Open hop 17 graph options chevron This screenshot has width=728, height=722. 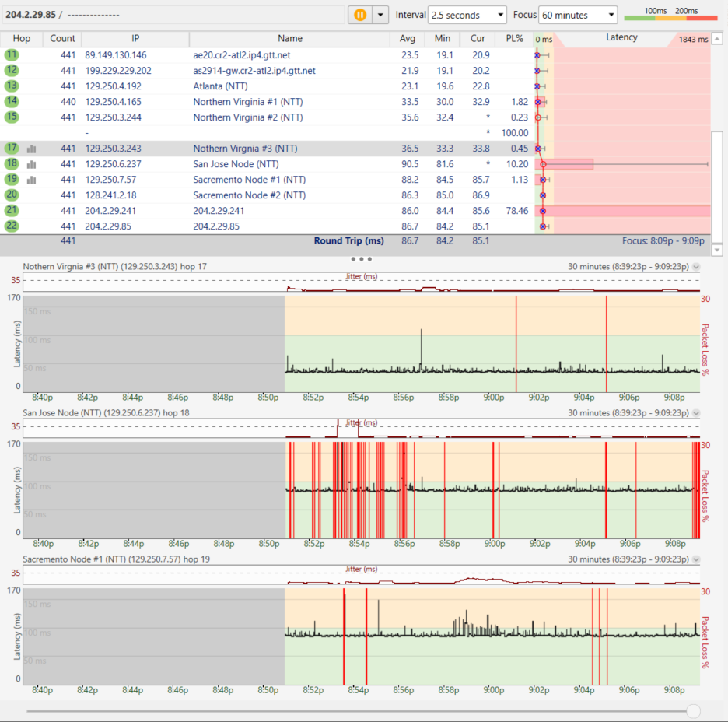pyautogui.click(x=696, y=267)
